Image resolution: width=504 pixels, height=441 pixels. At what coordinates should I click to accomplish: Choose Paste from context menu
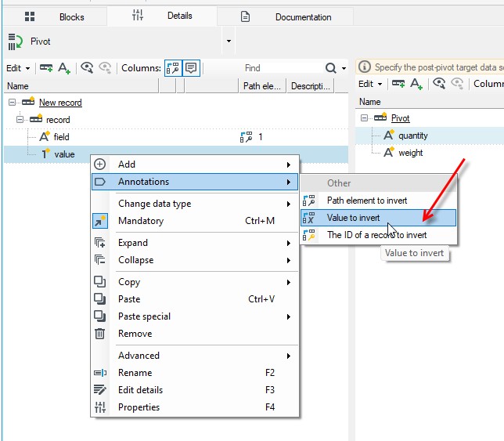pyautogui.click(x=195, y=299)
